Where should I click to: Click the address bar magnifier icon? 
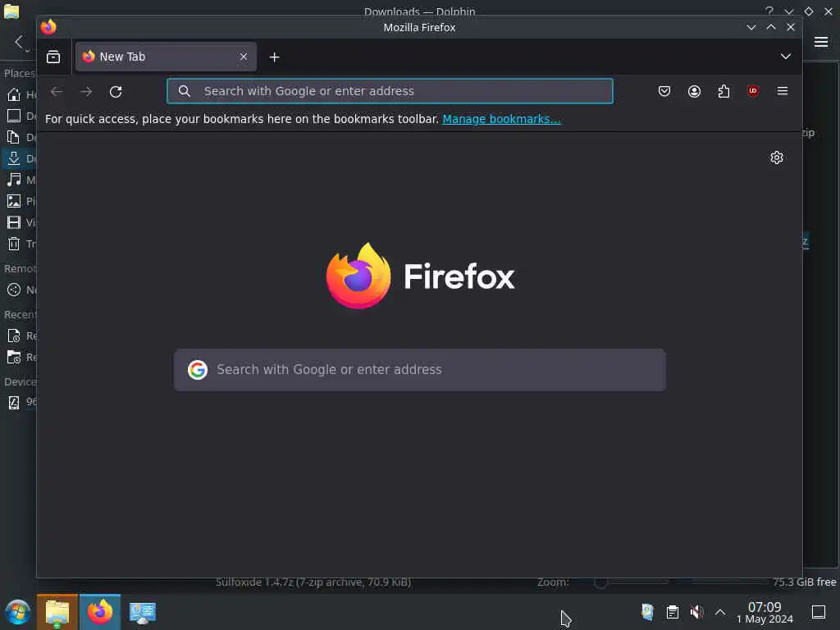click(x=185, y=91)
